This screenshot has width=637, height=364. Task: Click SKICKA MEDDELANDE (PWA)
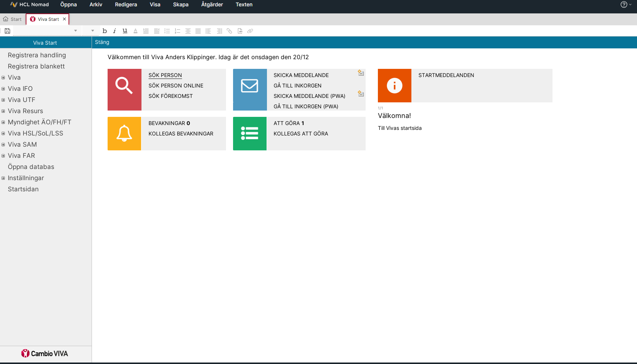[x=309, y=96]
